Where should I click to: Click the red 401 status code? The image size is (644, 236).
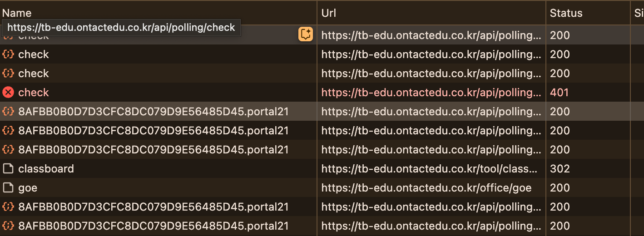(560, 93)
